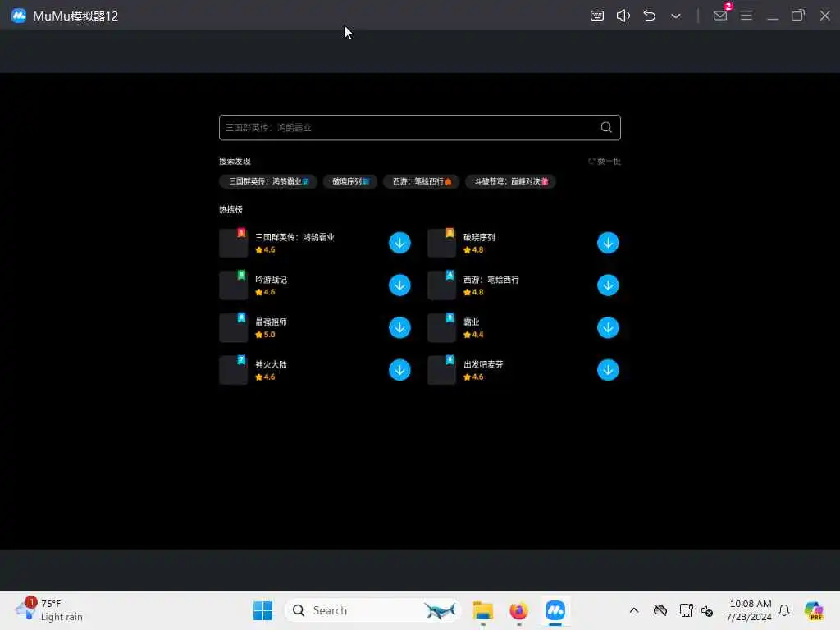Open 吟游战记 game thumbnail

tap(234, 285)
